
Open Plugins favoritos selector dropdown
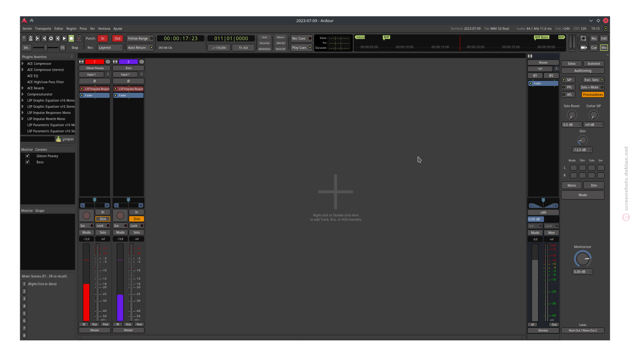coord(48,57)
